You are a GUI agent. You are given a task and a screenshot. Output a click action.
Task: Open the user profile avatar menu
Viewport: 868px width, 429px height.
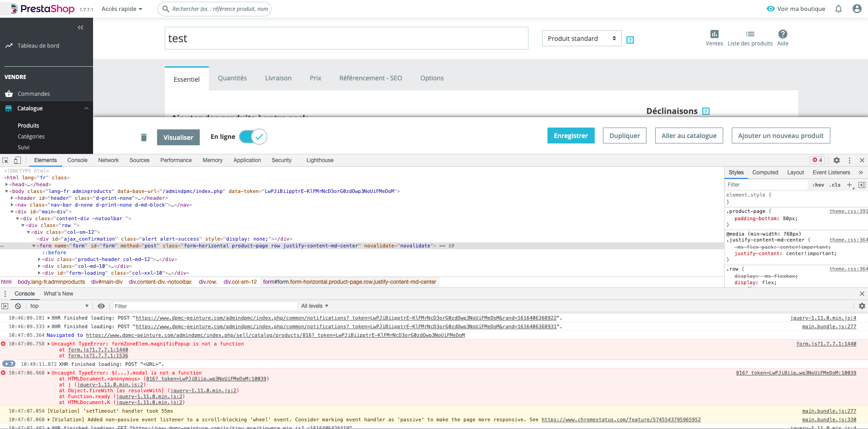click(857, 9)
